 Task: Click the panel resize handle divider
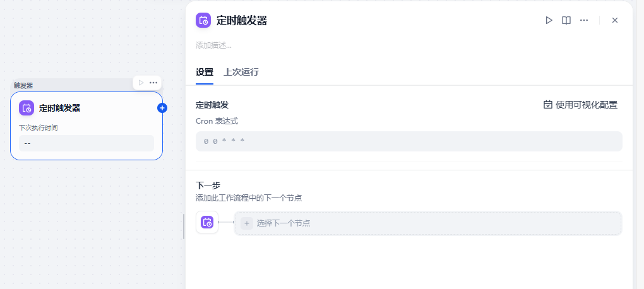tap(184, 226)
